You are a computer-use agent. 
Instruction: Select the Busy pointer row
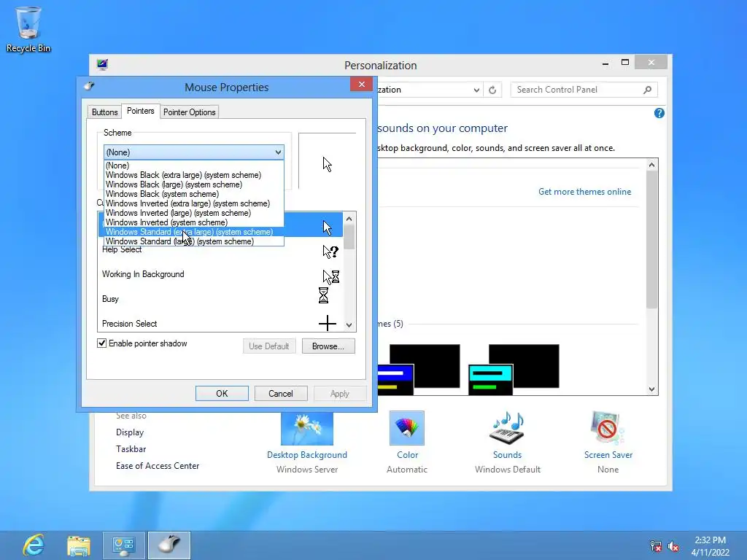(220, 299)
